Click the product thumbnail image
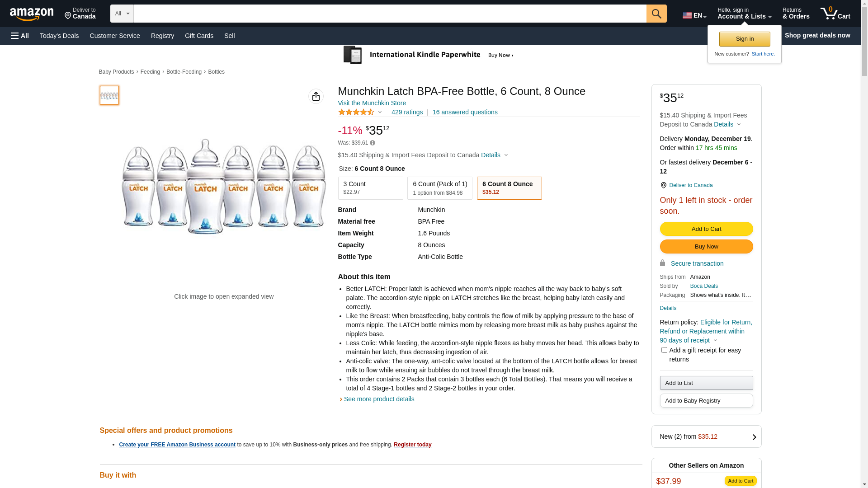Image resolution: width=868 pixels, height=488 pixels. coord(109,95)
